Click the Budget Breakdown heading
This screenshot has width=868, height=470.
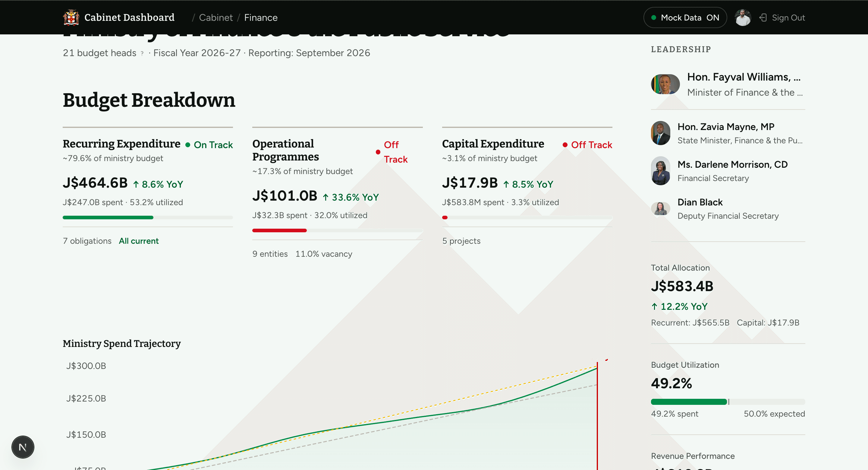[x=149, y=100]
